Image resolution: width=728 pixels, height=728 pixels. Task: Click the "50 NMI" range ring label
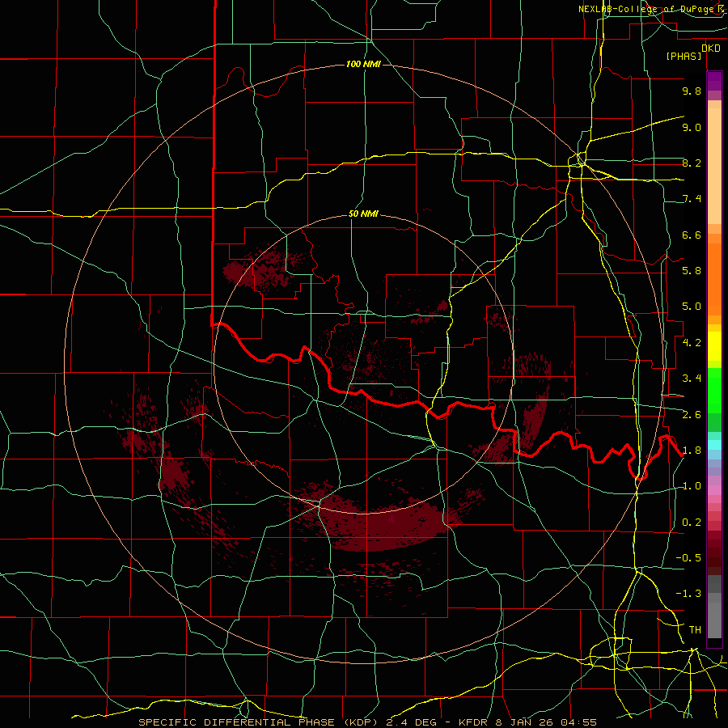point(363,214)
